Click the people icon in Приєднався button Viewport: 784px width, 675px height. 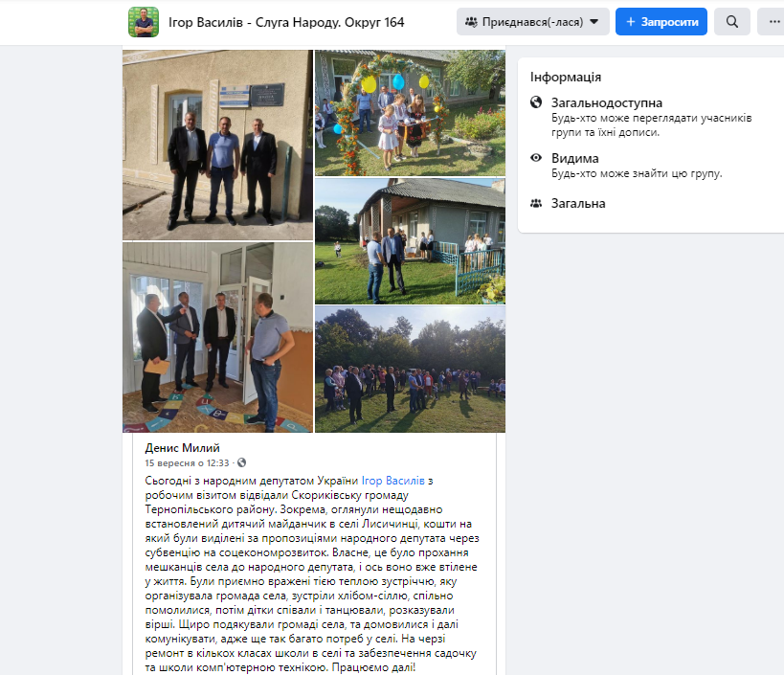click(471, 22)
